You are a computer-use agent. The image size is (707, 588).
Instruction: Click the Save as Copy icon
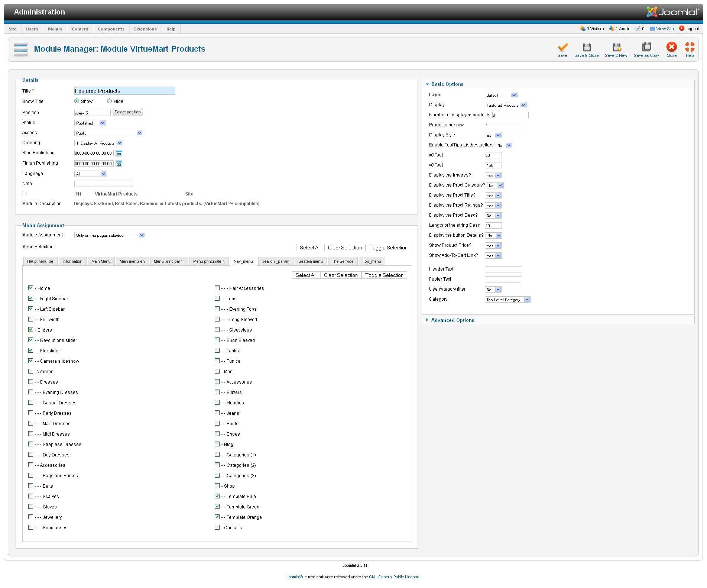tap(646, 47)
